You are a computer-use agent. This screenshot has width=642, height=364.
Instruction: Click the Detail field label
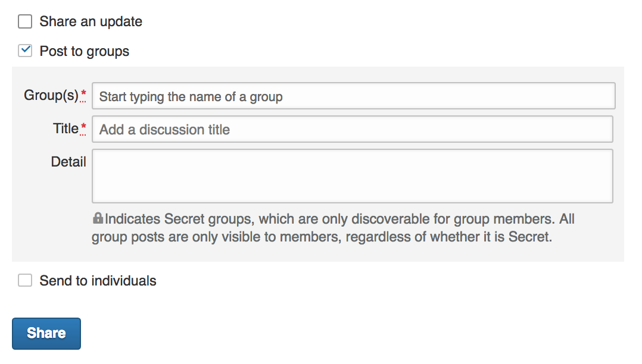(x=68, y=162)
